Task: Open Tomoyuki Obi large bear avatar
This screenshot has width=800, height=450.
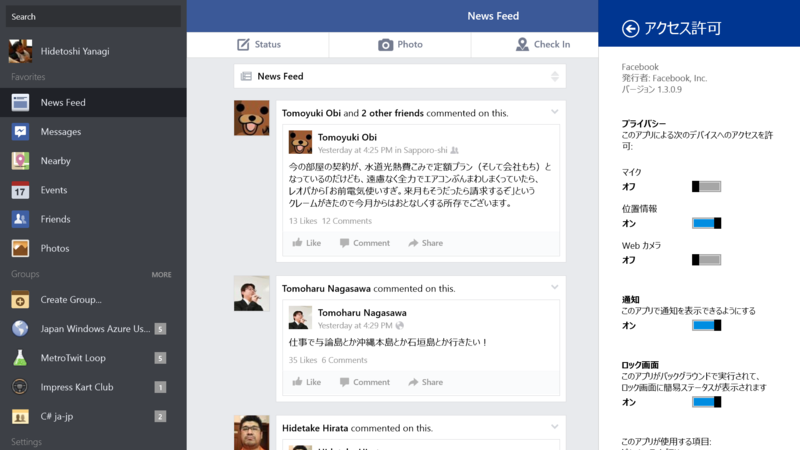Action: coord(252,118)
